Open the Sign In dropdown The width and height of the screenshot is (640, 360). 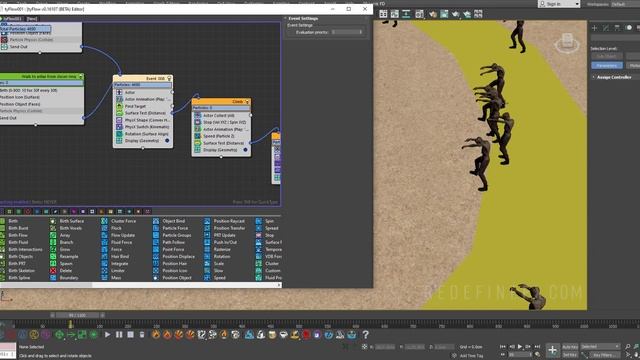559,4
